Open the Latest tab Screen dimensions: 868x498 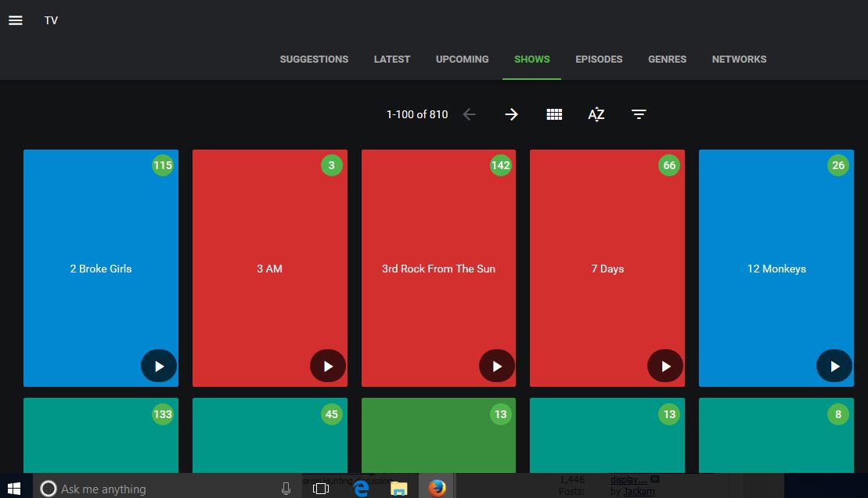392,59
